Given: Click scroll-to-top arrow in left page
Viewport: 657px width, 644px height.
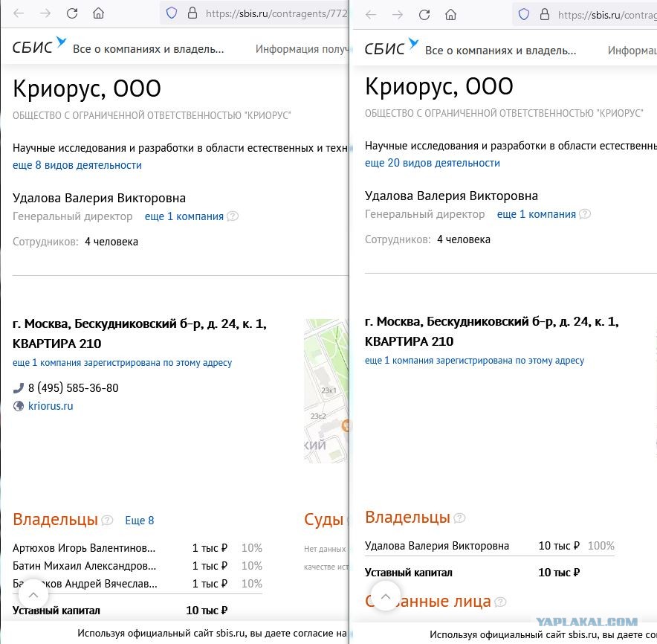Looking at the screenshot, I should (33, 594).
